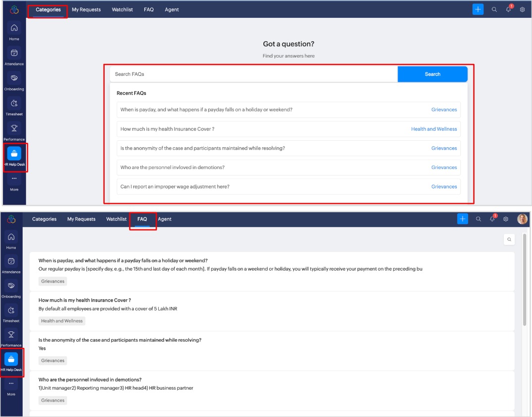Click the vertical scrollbar in the FAQ list
The image size is (532, 417).
(525, 279)
